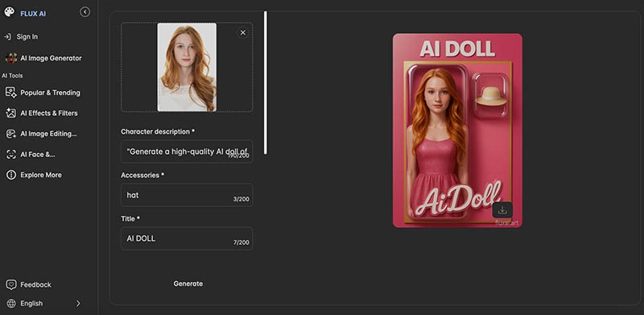Viewport: 644px width, 315px height.
Task: Open Popular & Trending section
Action: [50, 93]
